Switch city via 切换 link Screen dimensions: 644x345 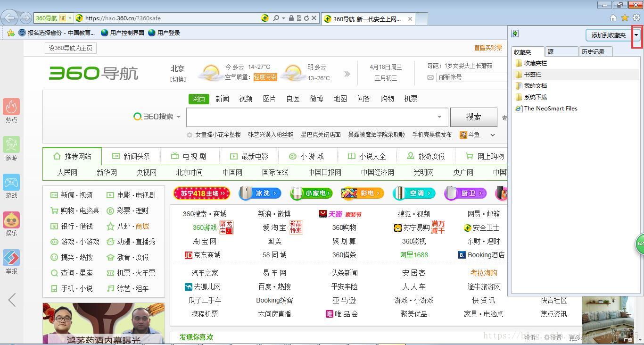178,79
